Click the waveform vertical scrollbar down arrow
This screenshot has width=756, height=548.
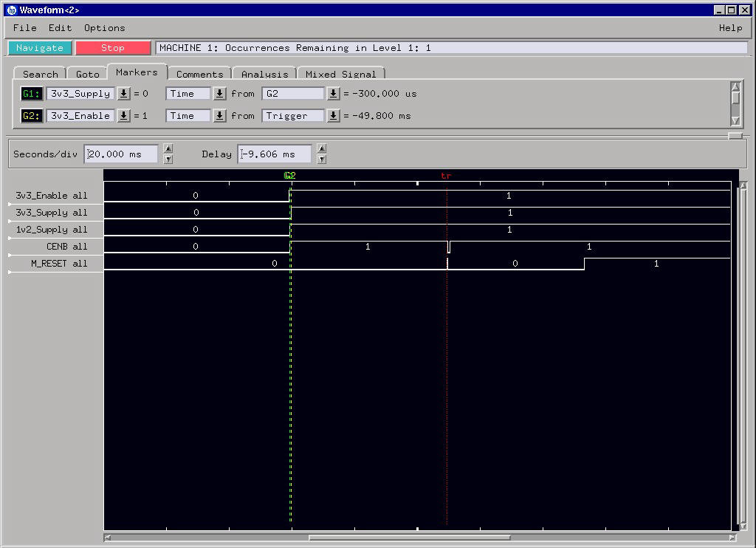click(743, 527)
